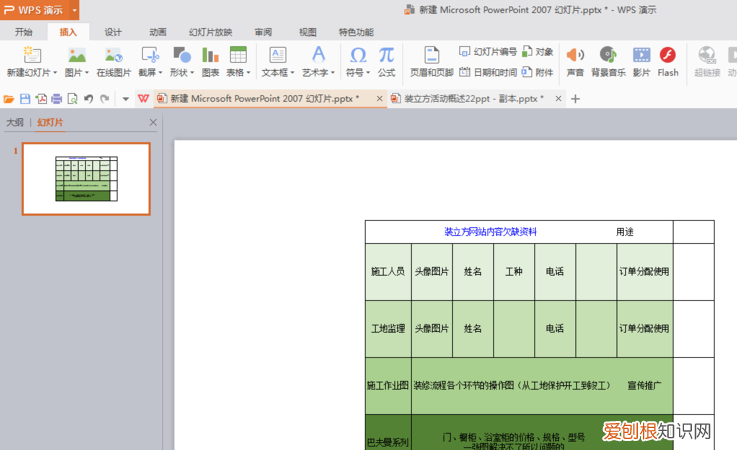The height and width of the screenshot is (450, 737).
Task: Close the slide thumbnail pane
Action: pyautogui.click(x=153, y=122)
